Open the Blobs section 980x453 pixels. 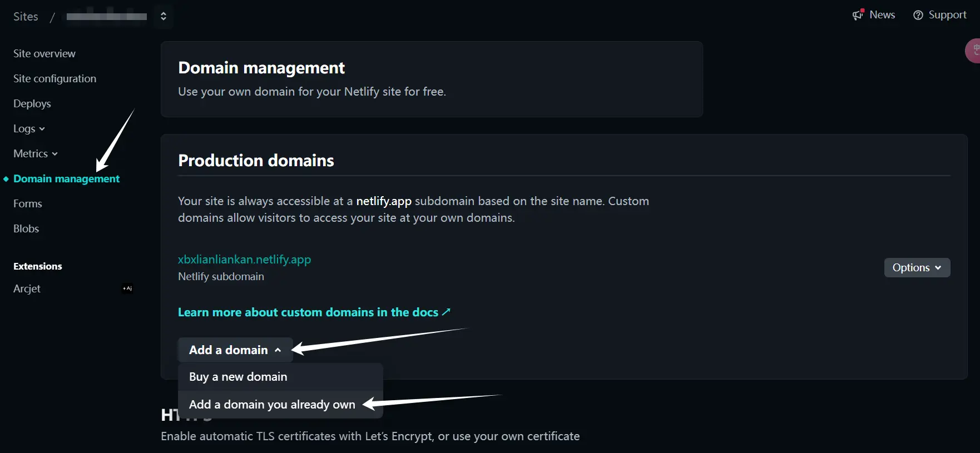click(26, 229)
